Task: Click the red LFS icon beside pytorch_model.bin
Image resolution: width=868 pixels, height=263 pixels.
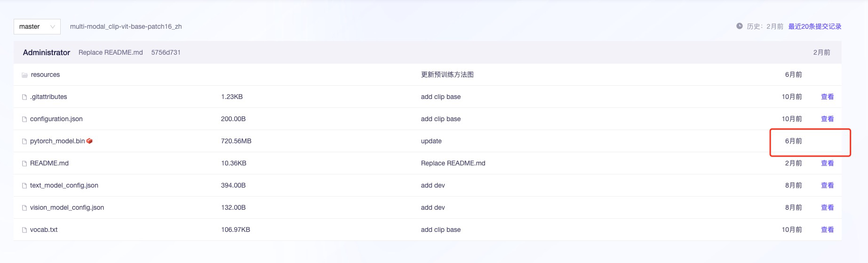Action: (x=89, y=141)
